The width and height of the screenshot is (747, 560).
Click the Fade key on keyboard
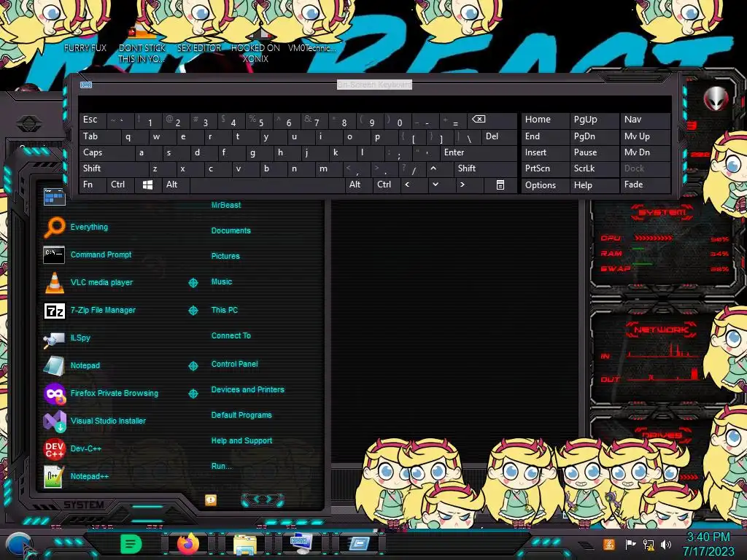tap(645, 184)
